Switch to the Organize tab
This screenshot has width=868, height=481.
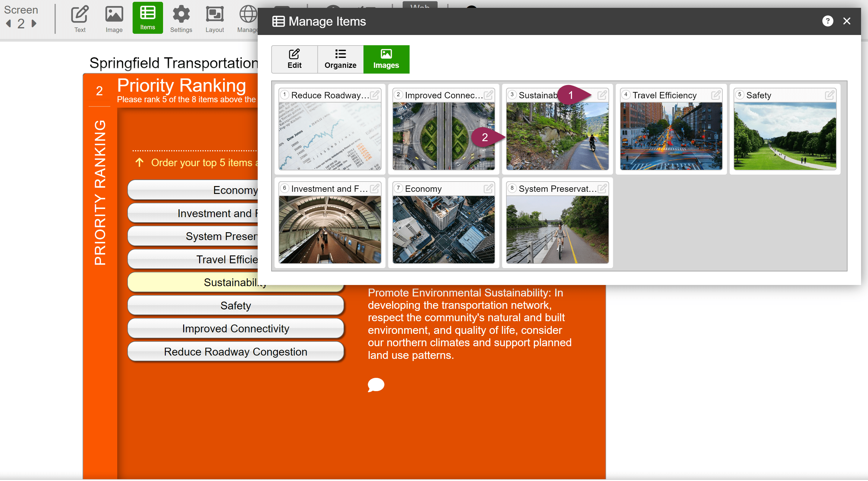(x=340, y=59)
